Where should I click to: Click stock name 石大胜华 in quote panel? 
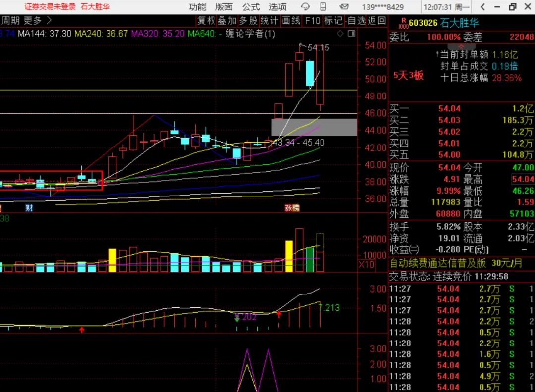pos(459,23)
